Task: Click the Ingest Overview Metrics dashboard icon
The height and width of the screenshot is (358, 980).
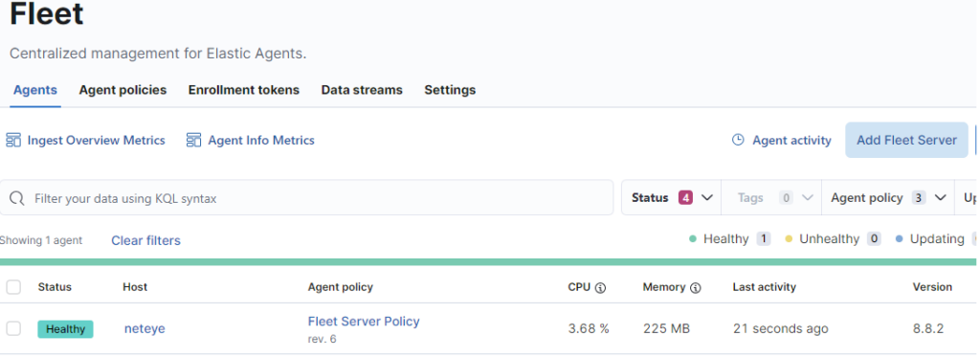Action: tap(13, 140)
